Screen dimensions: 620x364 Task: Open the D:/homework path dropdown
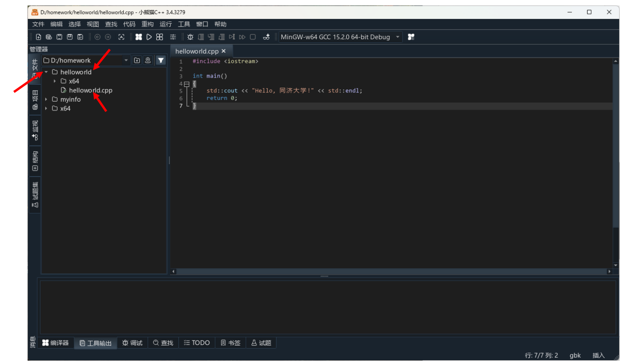click(x=126, y=60)
